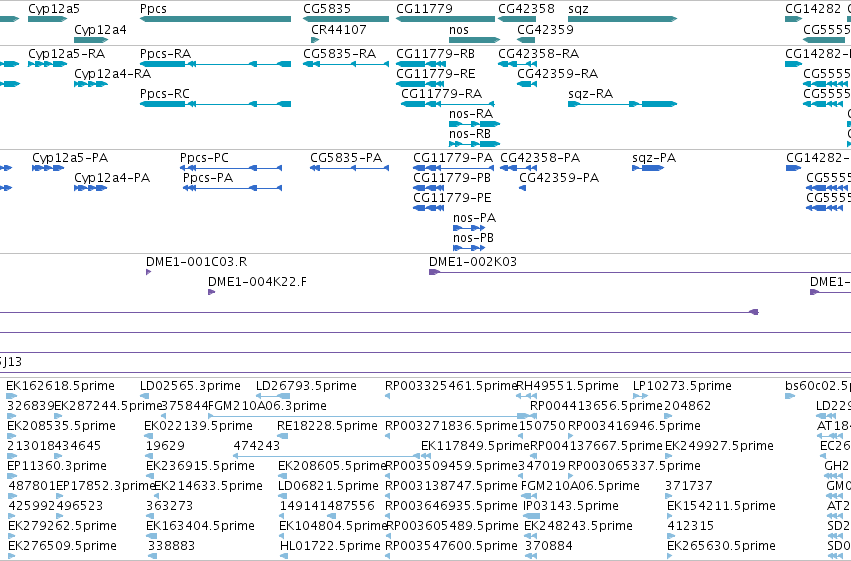Select the Ppcs-RC transcript
The image size is (851, 561).
click(x=215, y=104)
